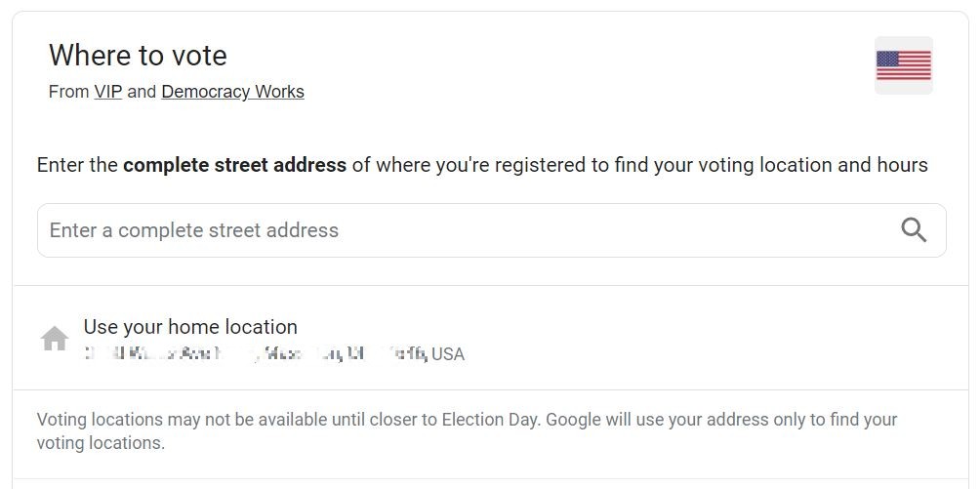Select the Use your home location option
This screenshot has width=980, height=489.
pyautogui.click(x=490, y=339)
